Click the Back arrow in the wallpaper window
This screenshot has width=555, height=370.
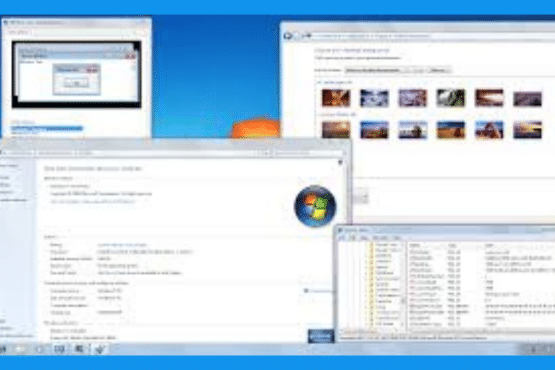coord(287,36)
